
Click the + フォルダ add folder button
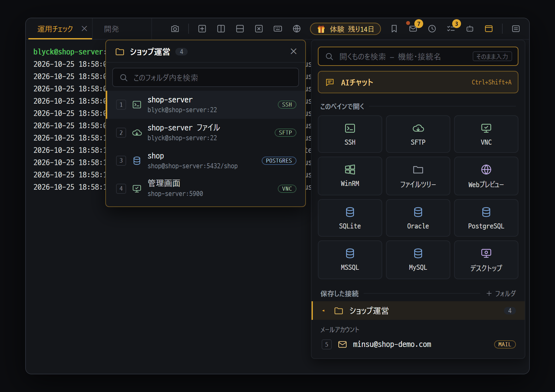coord(501,293)
